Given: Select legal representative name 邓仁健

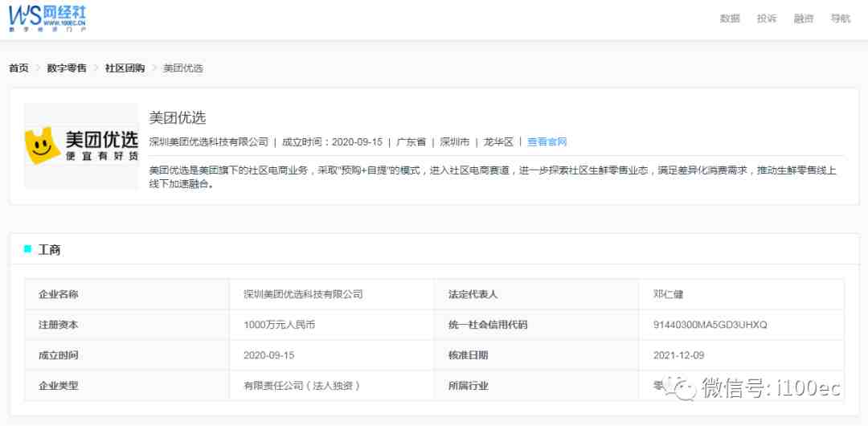Looking at the screenshot, I should (x=668, y=294).
